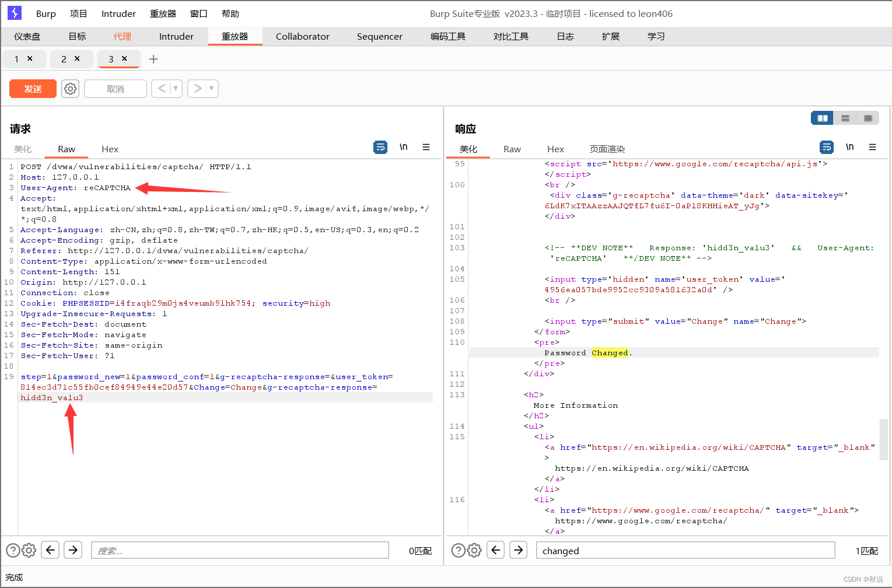Toggle word wrap icon in response panel
892x588 pixels.
[x=827, y=148]
